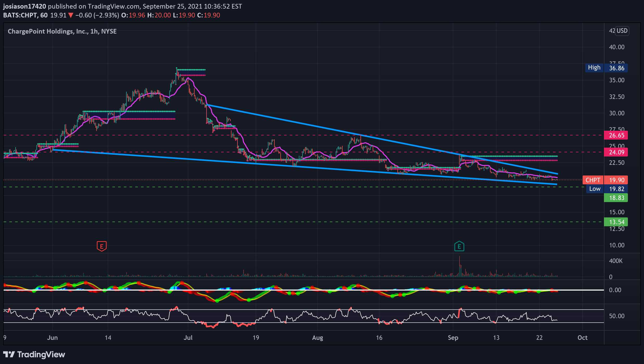Click the High 36.86 price label

606,68
